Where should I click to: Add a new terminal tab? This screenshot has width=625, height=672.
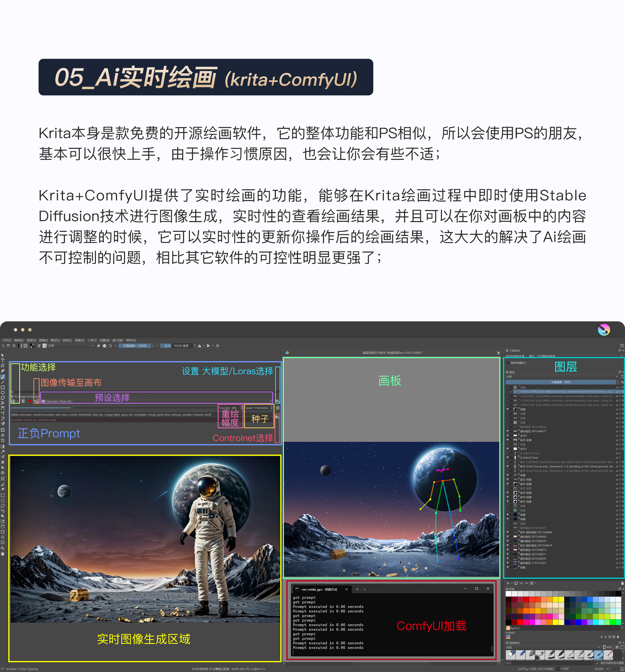(x=357, y=589)
